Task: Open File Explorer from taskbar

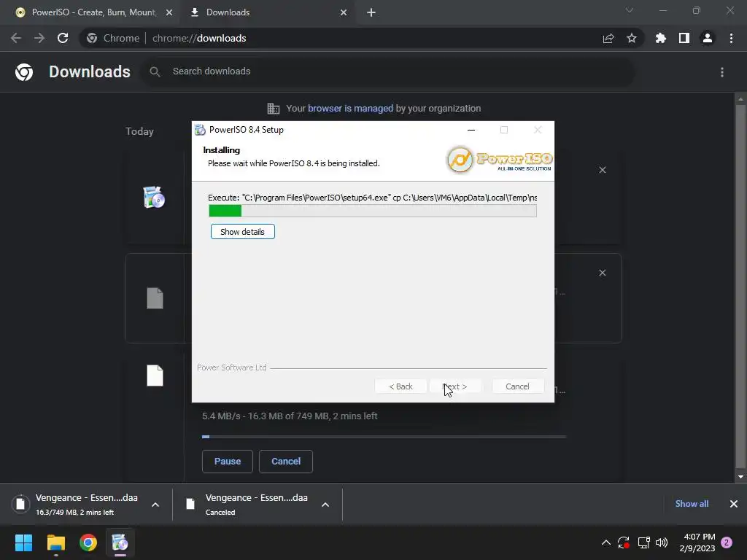Action: coord(55,542)
